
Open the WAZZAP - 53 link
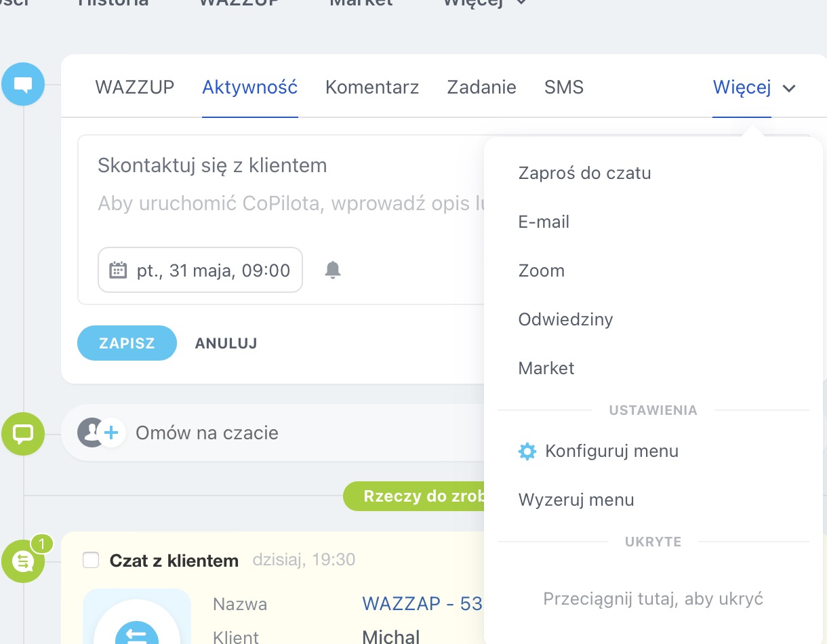point(422,603)
